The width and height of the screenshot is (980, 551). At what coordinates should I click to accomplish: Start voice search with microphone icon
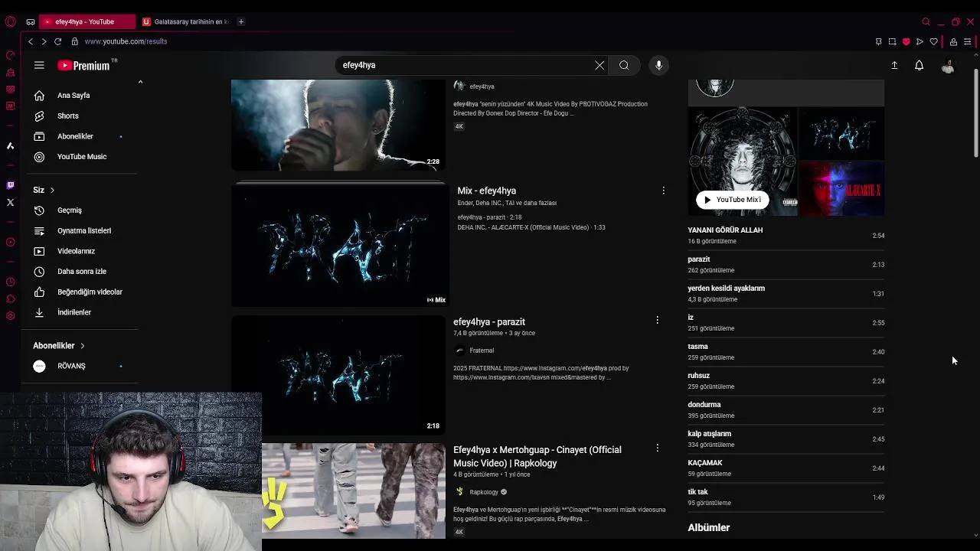tap(658, 65)
